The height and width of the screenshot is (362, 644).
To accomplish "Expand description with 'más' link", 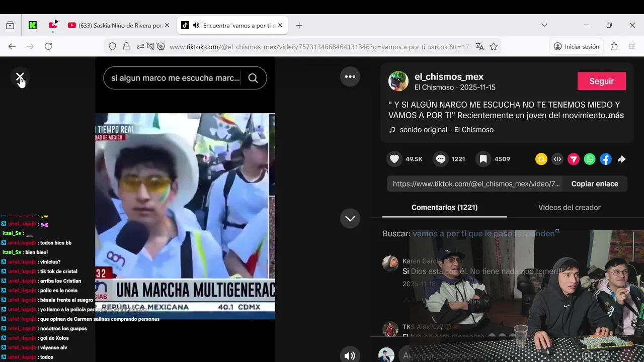I will [616, 116].
